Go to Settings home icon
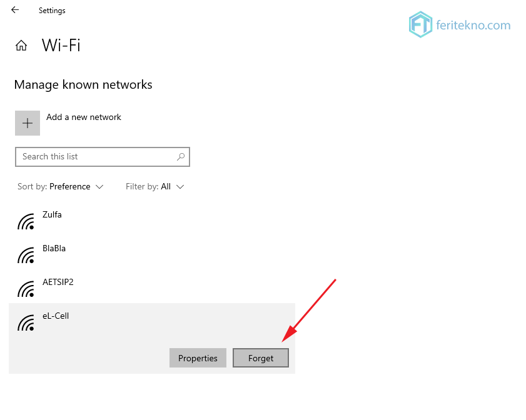The image size is (526, 420). point(21,45)
